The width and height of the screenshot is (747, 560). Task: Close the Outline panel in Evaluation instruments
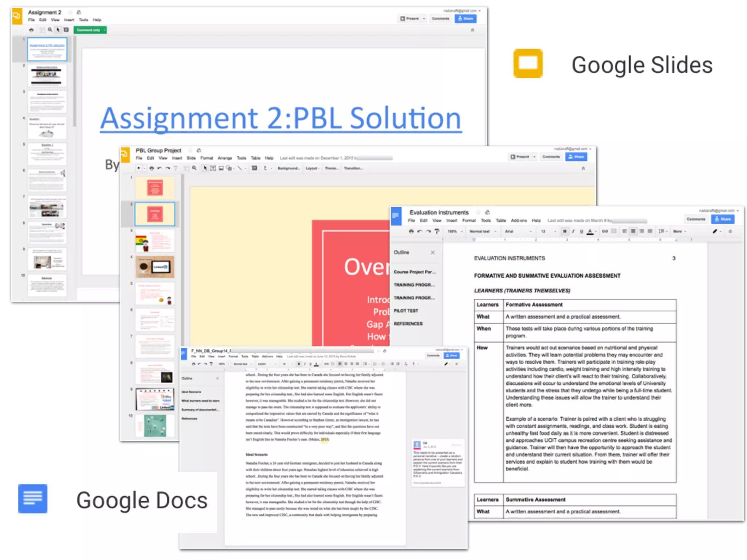click(x=433, y=252)
